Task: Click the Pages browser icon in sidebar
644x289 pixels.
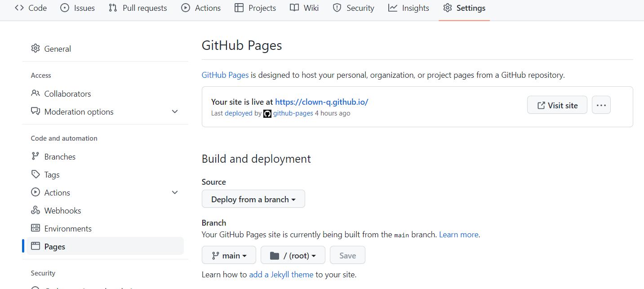Action: [x=36, y=246]
